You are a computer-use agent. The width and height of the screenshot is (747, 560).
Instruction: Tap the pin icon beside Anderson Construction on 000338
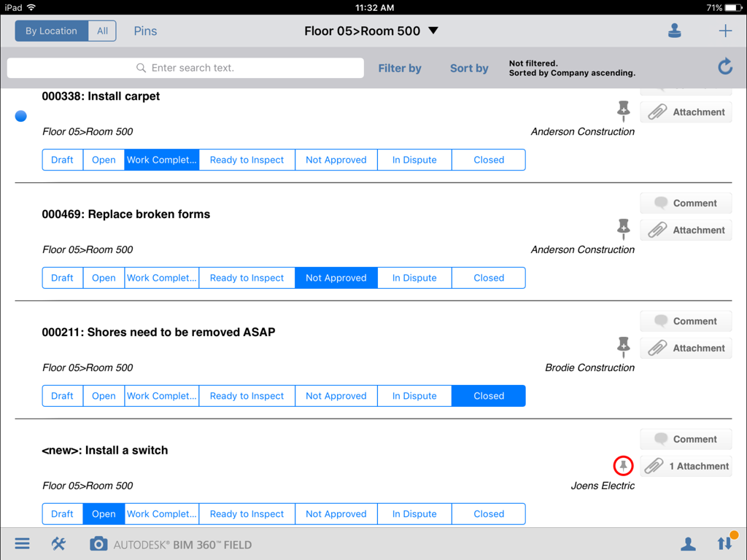[x=624, y=109]
